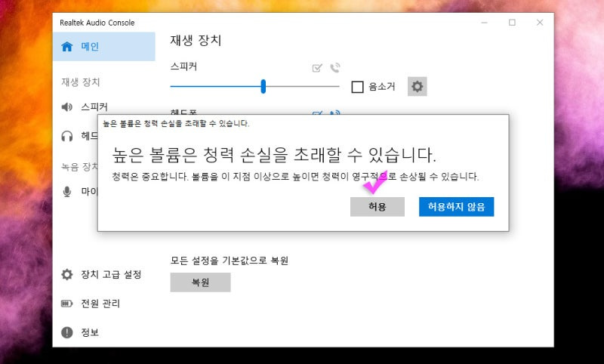Click the 재생 장치 sidebar section label

coord(81,82)
